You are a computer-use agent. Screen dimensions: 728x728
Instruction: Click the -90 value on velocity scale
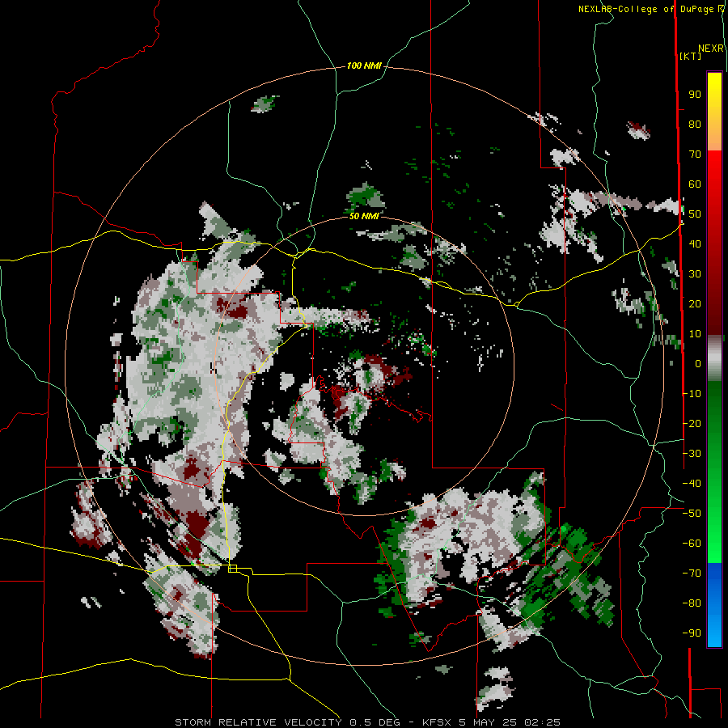pos(692,633)
